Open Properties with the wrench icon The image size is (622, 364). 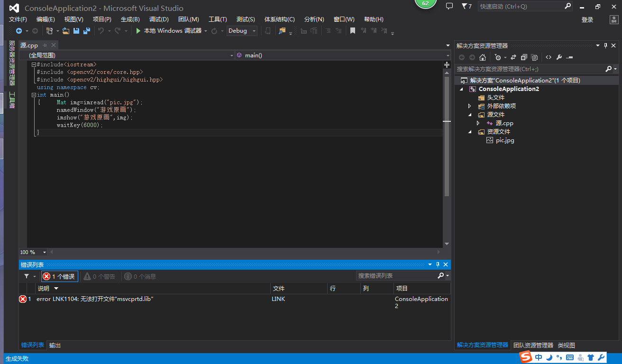click(x=559, y=57)
